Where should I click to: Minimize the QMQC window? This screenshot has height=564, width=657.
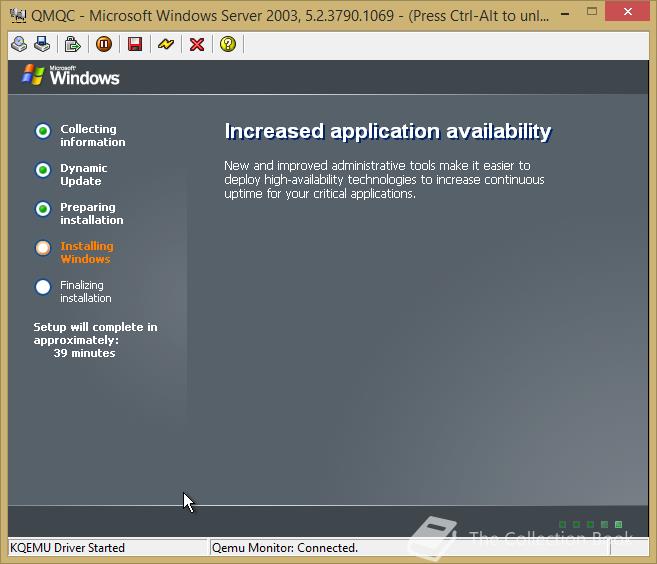(565, 14)
